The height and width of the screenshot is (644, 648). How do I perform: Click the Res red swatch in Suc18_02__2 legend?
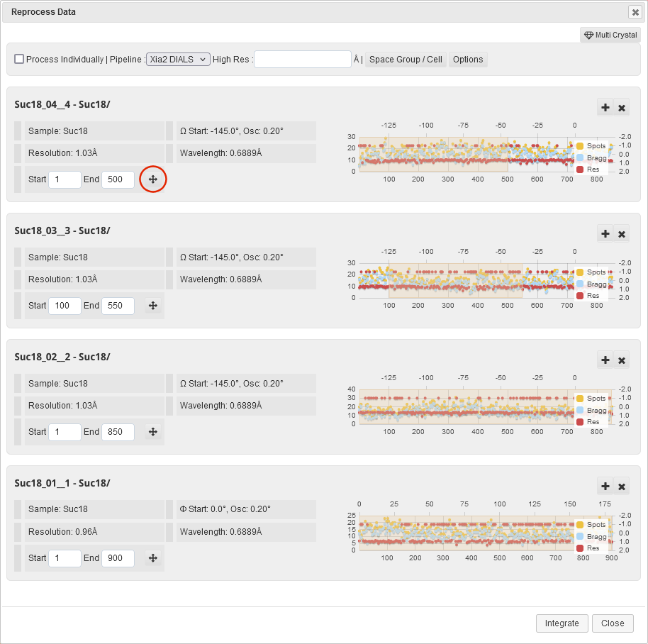click(x=580, y=422)
